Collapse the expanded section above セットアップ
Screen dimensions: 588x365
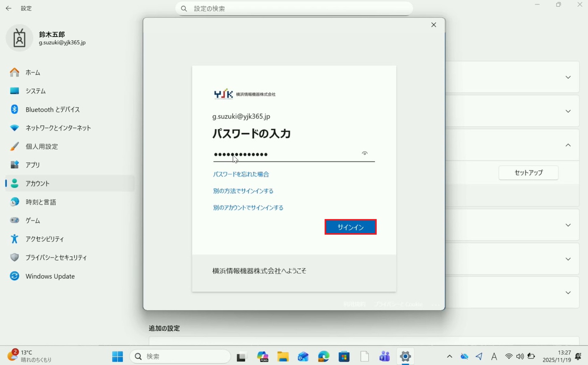(x=568, y=145)
